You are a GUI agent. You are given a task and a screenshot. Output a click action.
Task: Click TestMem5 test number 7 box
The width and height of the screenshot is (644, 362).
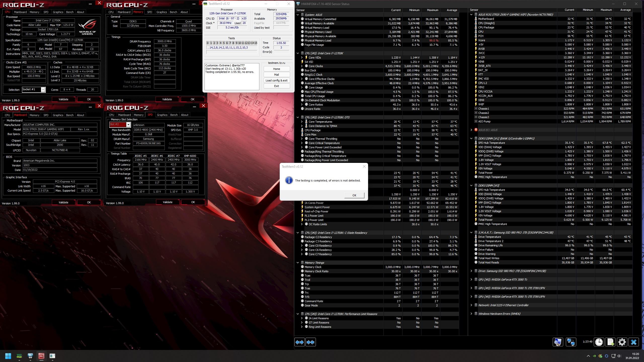click(230, 43)
